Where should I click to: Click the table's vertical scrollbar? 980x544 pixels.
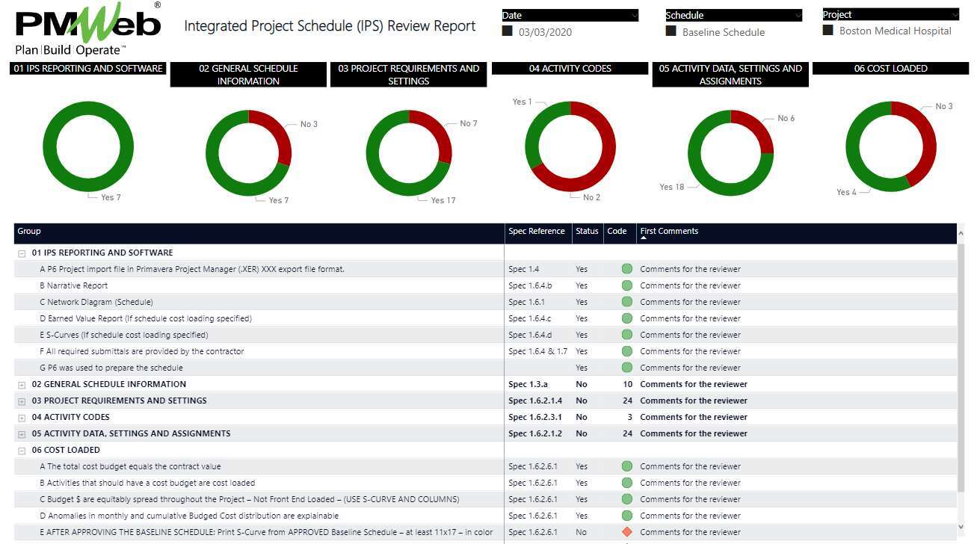pos(961,366)
